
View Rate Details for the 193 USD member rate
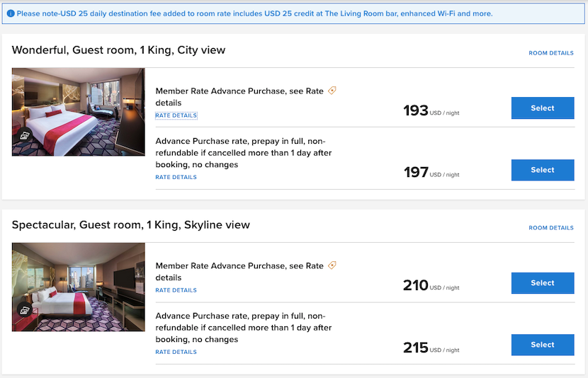point(176,115)
